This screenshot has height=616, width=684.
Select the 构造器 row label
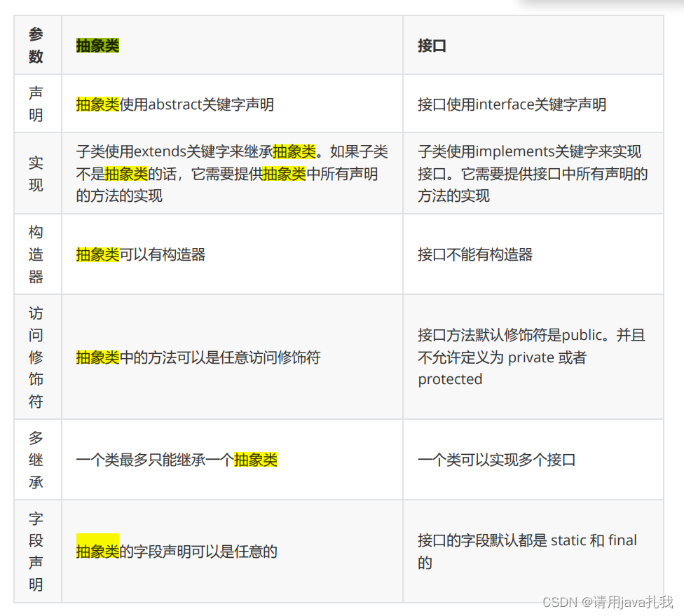pyautogui.click(x=38, y=254)
